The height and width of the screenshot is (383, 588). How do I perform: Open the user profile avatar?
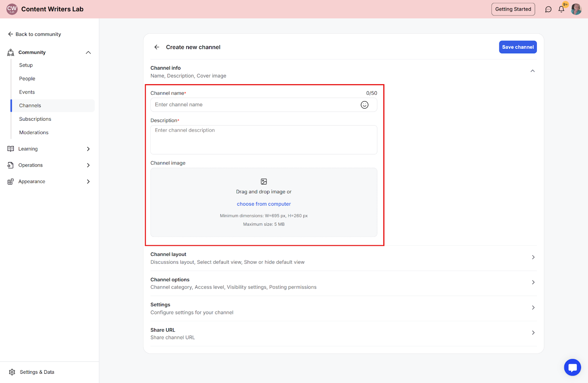click(576, 9)
